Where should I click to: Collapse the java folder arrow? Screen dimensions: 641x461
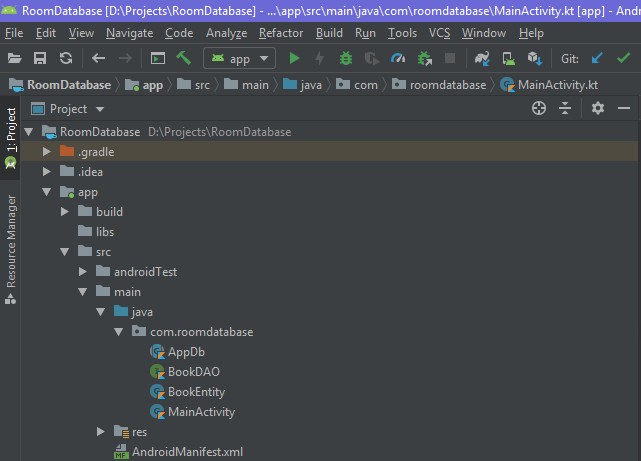[x=101, y=312]
